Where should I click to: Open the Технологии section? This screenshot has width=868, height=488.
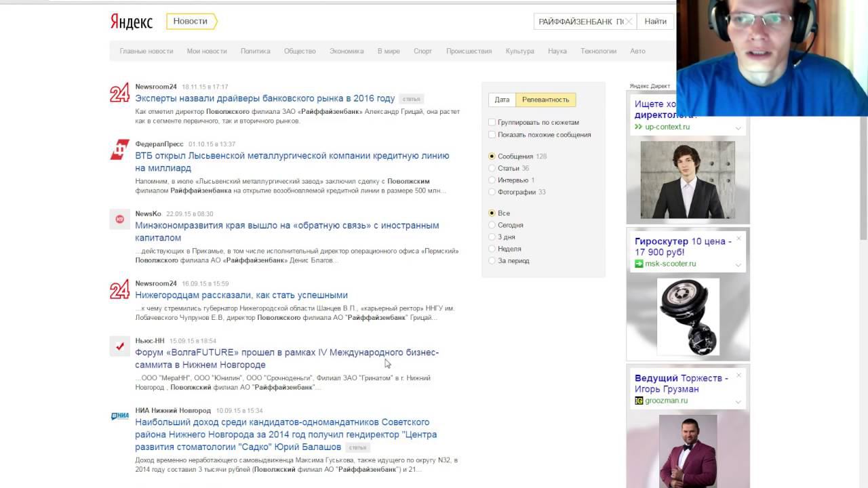click(598, 51)
